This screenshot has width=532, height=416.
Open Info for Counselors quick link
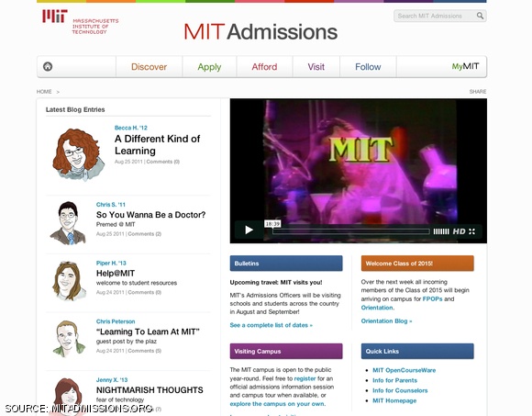point(400,390)
